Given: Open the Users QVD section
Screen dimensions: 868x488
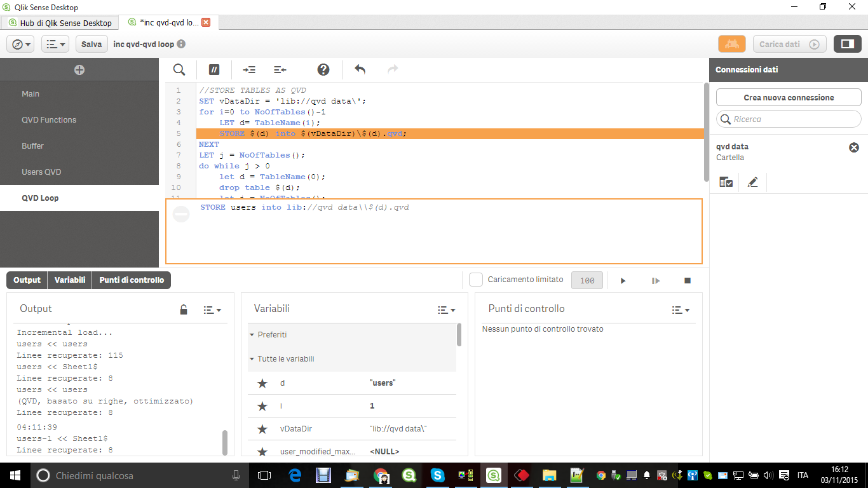Looking at the screenshot, I should (x=79, y=172).
